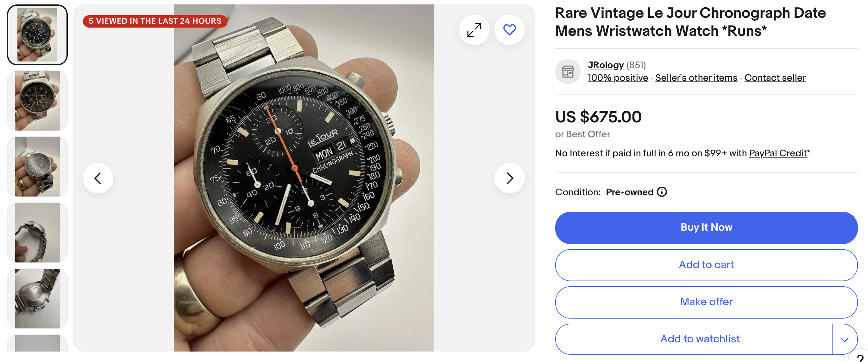This screenshot has width=868, height=362.
Task: Click Buy It Now
Action: [706, 228]
